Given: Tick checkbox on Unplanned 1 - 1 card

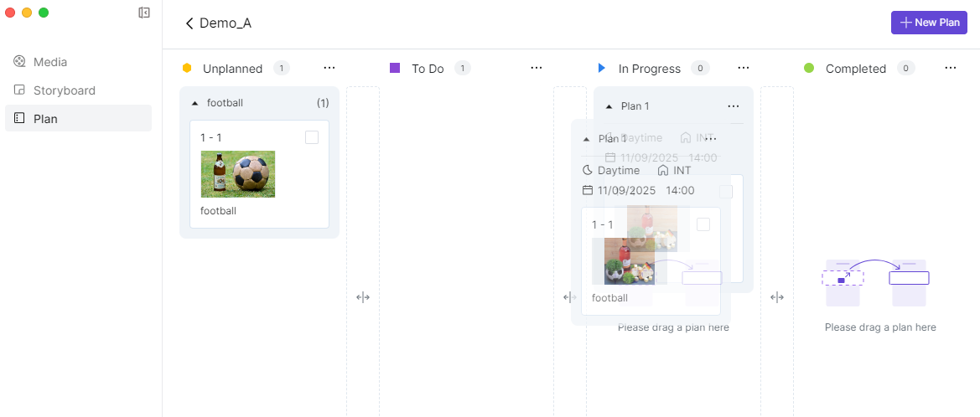Looking at the screenshot, I should click(312, 137).
